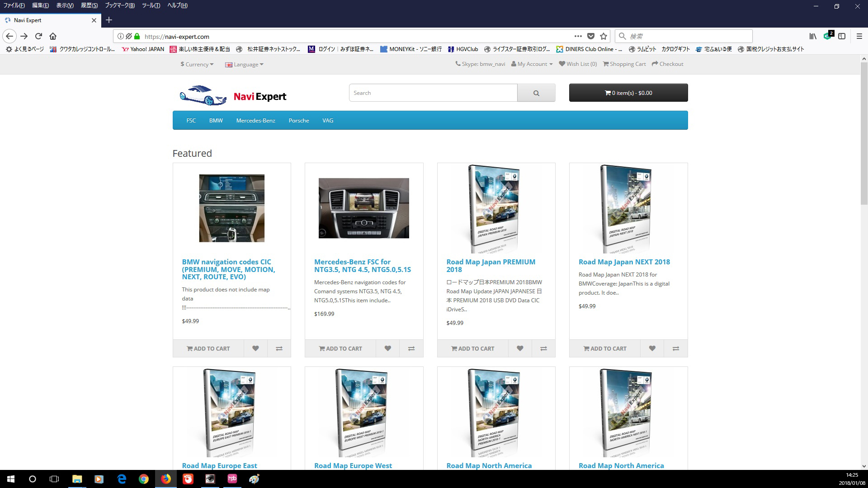Open the Yahoo! JAPAN bookmark
Screen dimensions: 868x488
[143, 49]
